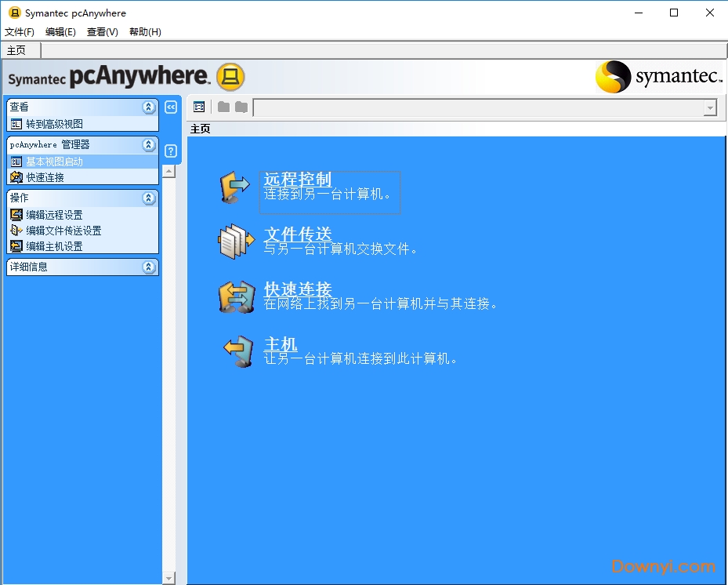The width and height of the screenshot is (728, 585).
Task: Collapse the left sidebar with double-arrow icon
Action: click(x=171, y=107)
